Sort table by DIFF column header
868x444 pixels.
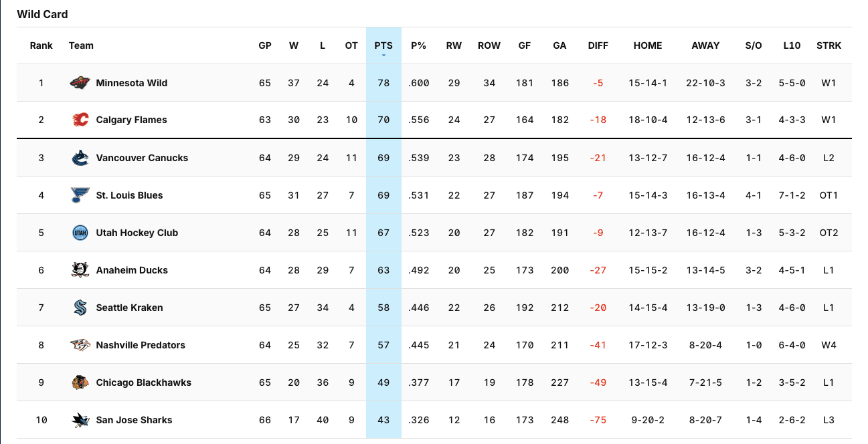598,45
